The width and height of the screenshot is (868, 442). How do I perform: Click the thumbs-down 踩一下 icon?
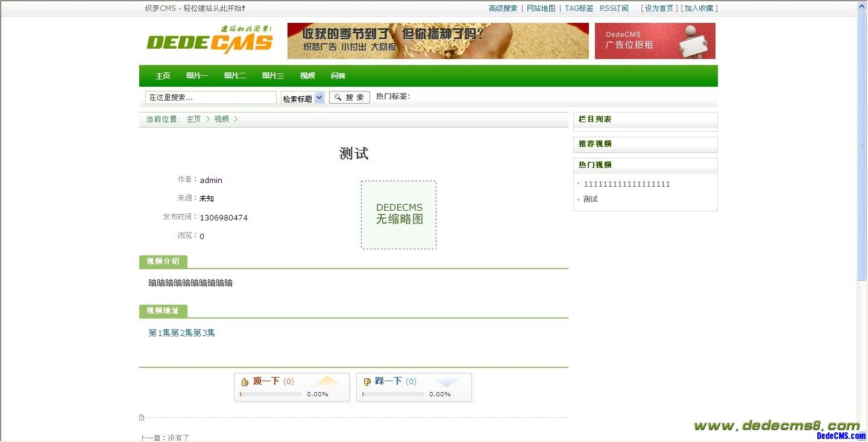pos(367,382)
